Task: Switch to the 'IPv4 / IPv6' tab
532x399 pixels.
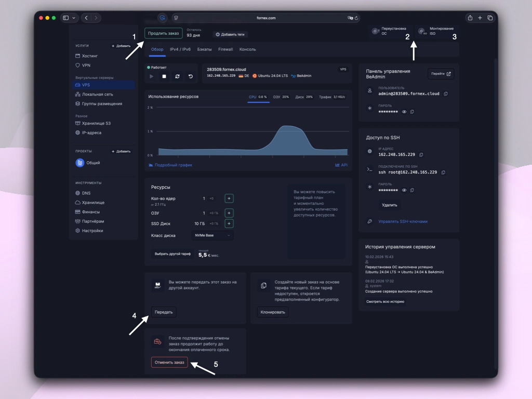Action: coord(180,49)
